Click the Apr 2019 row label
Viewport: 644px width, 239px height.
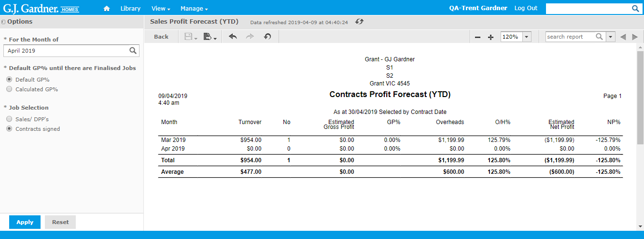(173, 149)
